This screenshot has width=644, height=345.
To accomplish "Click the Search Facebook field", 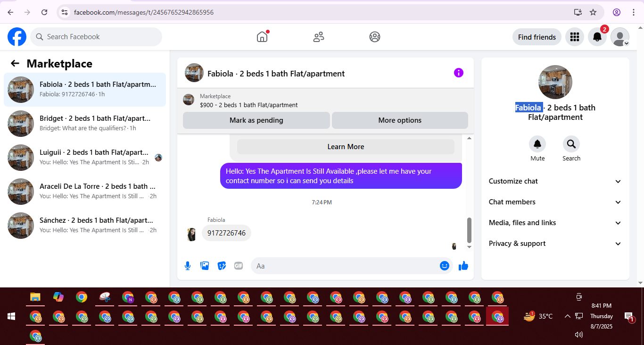I will click(96, 37).
